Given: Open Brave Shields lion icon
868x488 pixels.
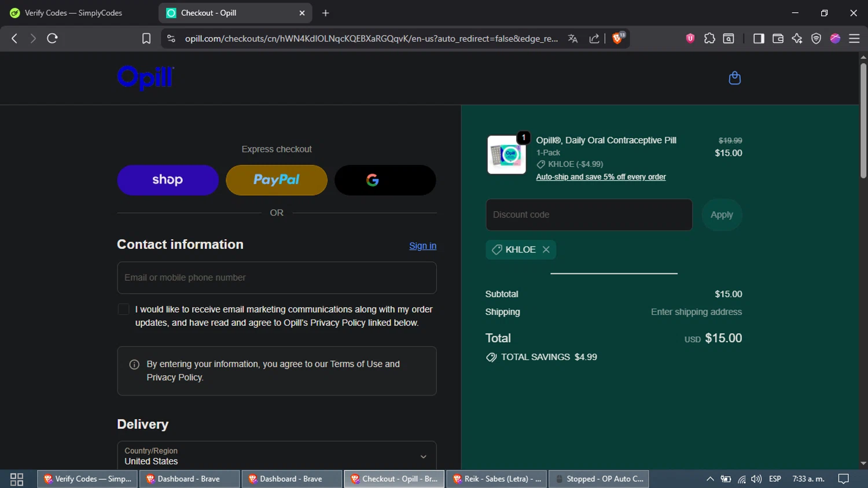Looking at the screenshot, I should 618,38.
